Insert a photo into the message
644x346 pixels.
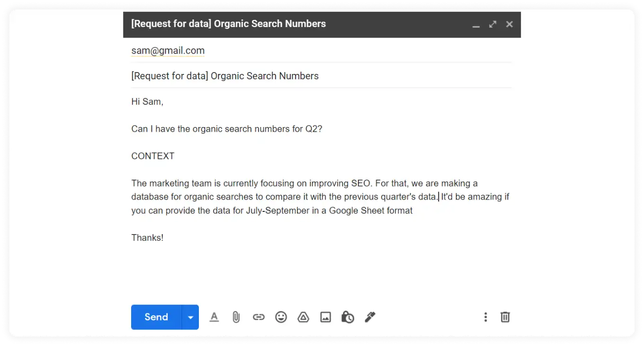325,317
